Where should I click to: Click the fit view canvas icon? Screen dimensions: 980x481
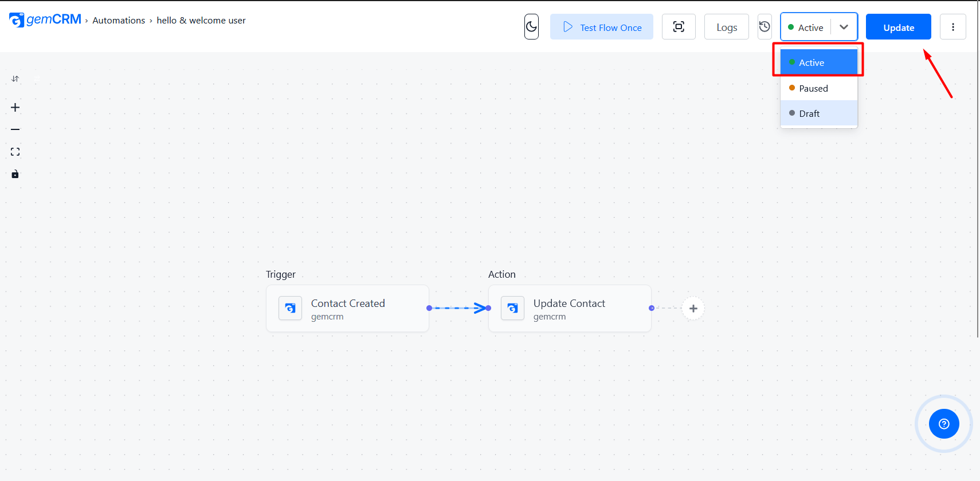(x=15, y=152)
